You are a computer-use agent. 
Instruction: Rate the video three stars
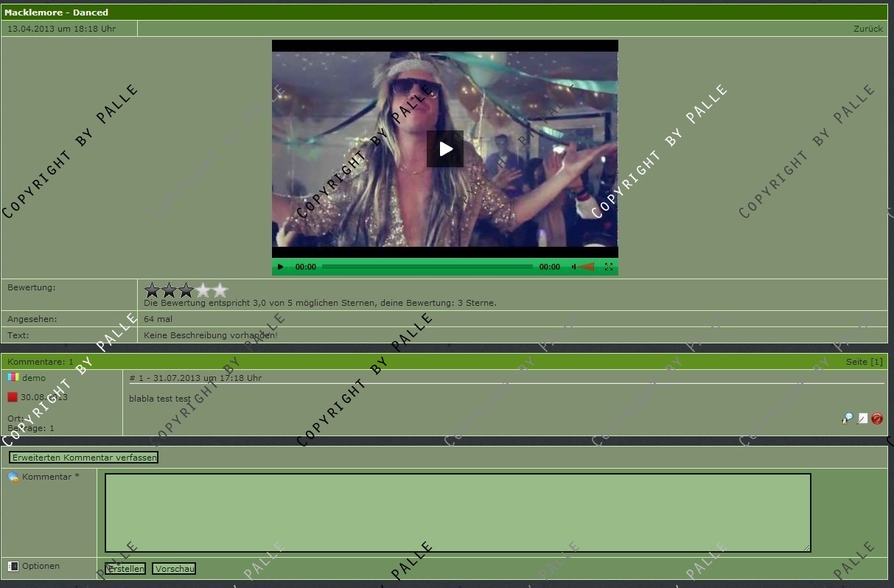pos(186,290)
